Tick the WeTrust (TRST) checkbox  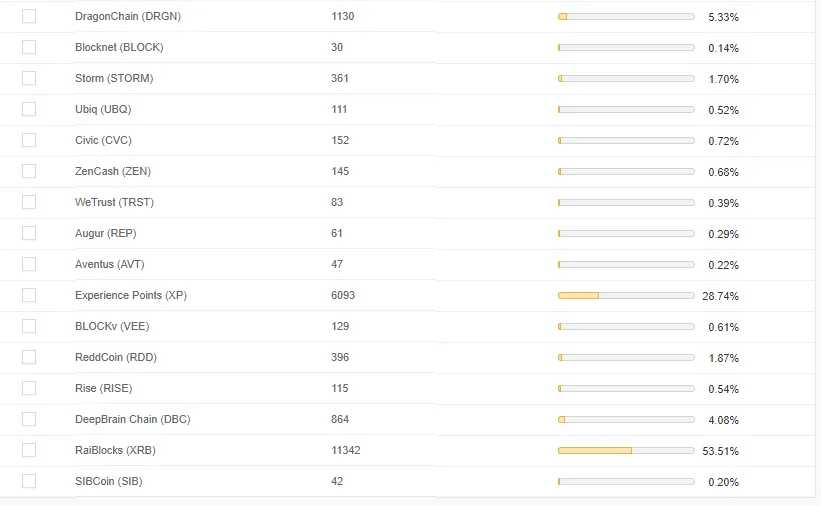[x=28, y=202]
